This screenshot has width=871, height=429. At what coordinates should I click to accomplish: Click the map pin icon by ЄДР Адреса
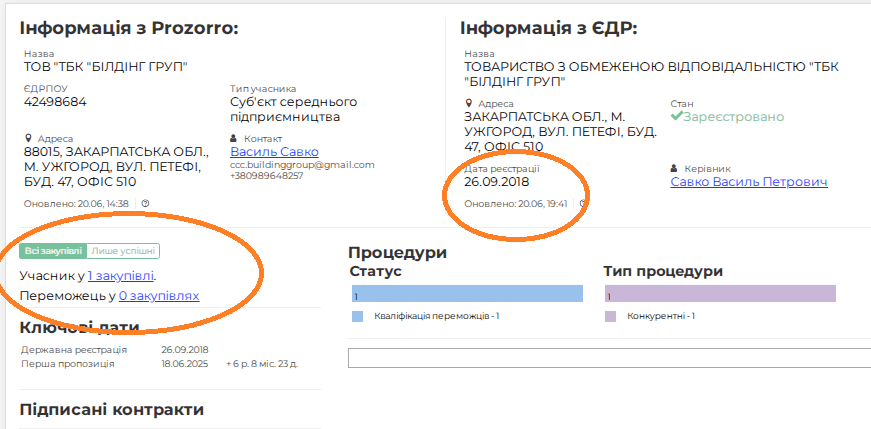click(x=468, y=104)
